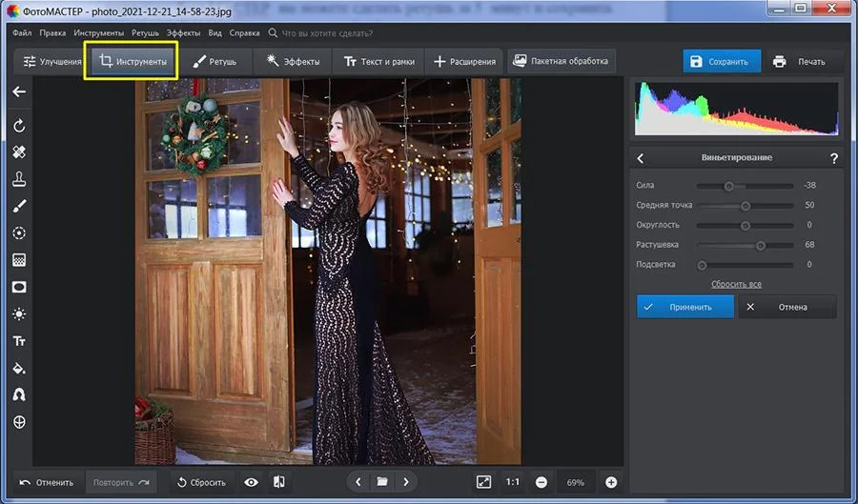Select the healing brush bandage tool
858x504 pixels.
point(19,152)
